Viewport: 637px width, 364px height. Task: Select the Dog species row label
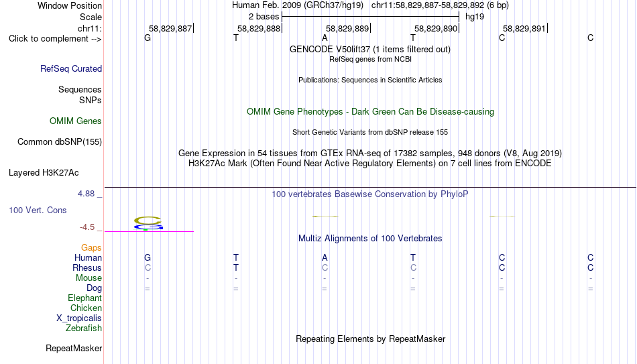pos(95,288)
